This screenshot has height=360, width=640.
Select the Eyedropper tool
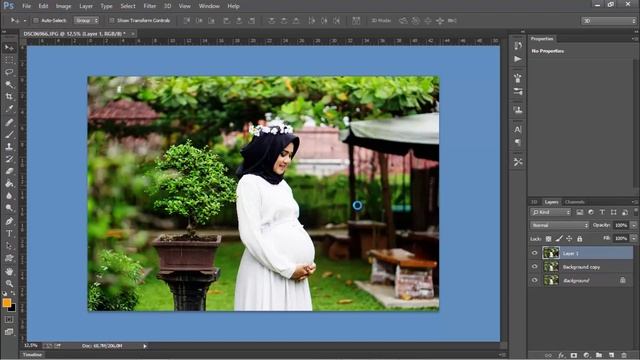[x=9, y=109]
